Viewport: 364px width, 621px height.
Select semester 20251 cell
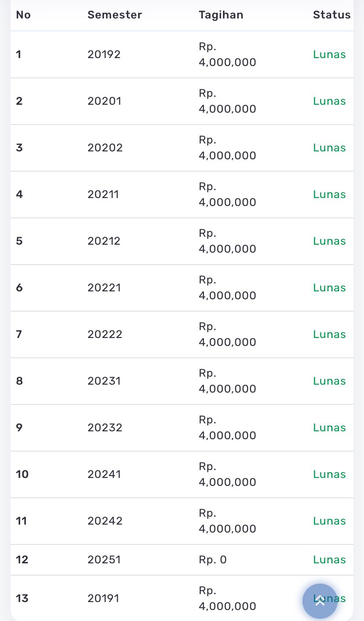104,560
